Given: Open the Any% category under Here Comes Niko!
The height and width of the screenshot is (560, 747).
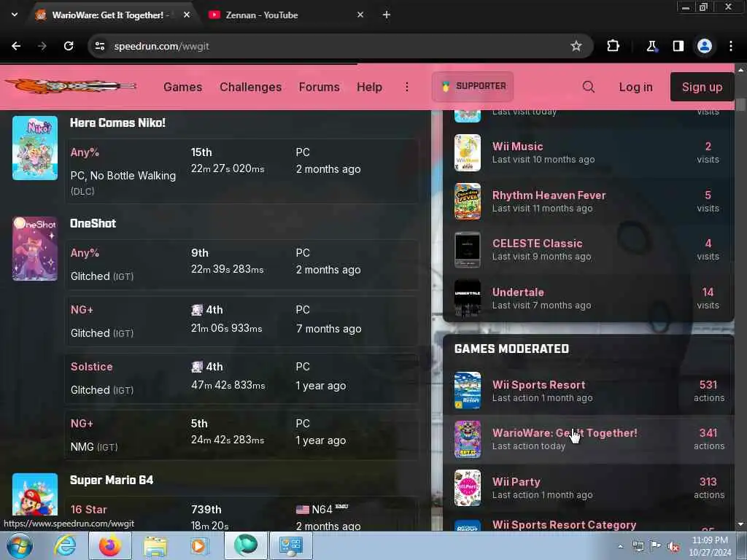Looking at the screenshot, I should 85,152.
